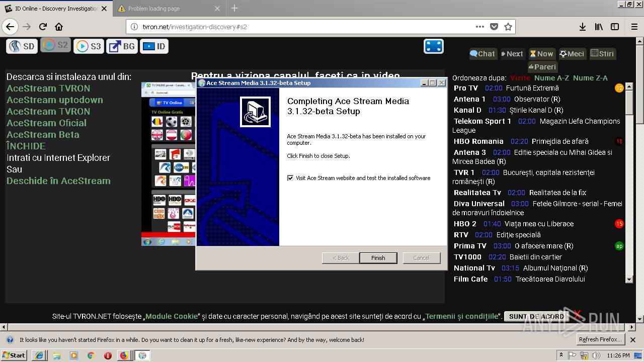This screenshot has width=644, height=362.
Task: Switch to ID Online Discovery Investigation tab
Action: [x=56, y=9]
